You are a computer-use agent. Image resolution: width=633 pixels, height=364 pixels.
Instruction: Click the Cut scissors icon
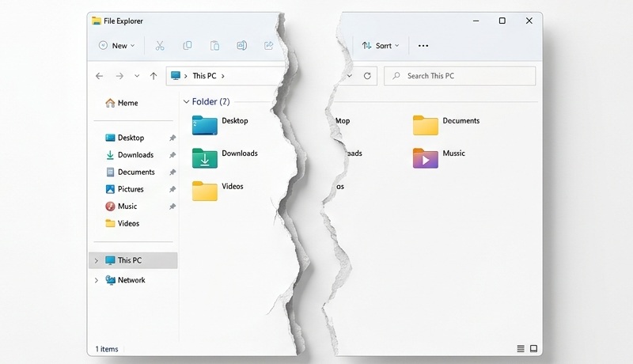pyautogui.click(x=160, y=46)
